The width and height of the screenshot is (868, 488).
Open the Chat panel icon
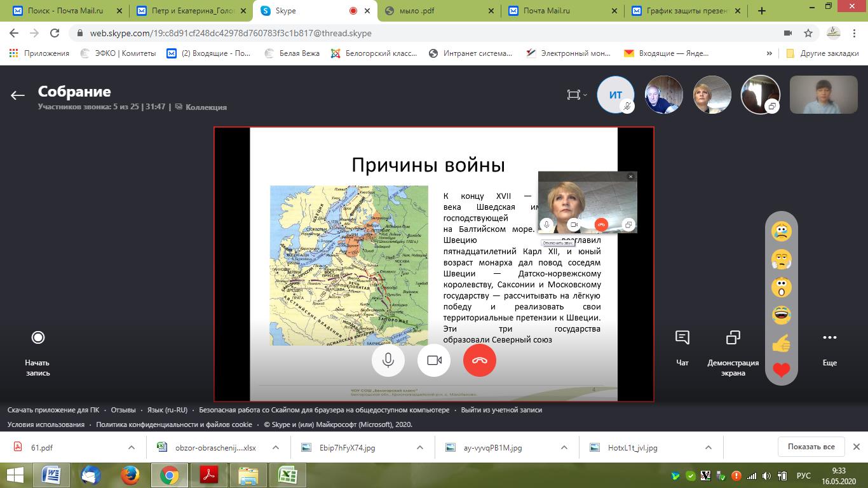tap(682, 338)
